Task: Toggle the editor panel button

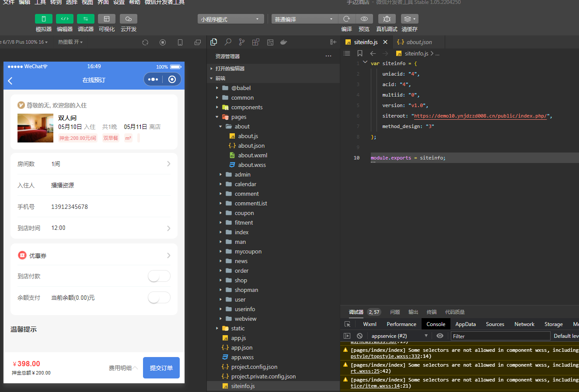Action: [x=64, y=19]
